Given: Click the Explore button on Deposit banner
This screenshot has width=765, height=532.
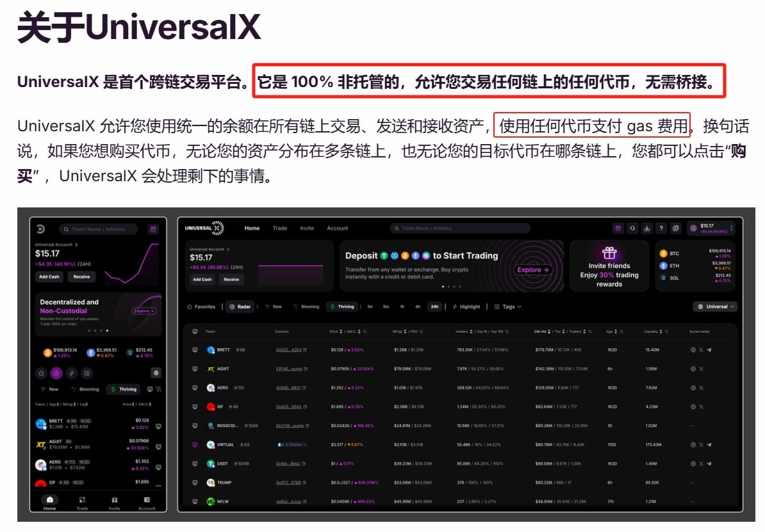Looking at the screenshot, I should [532, 270].
